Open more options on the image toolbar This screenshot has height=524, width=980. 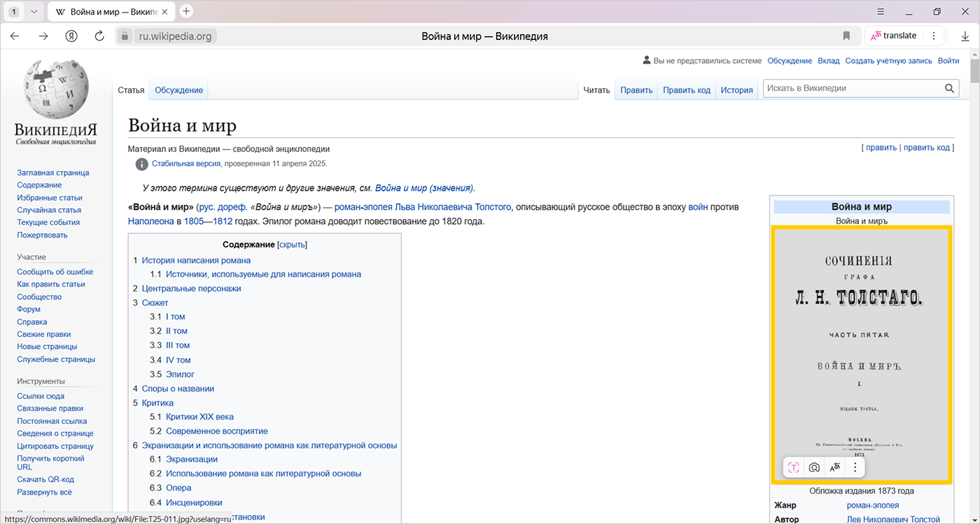pyautogui.click(x=855, y=467)
